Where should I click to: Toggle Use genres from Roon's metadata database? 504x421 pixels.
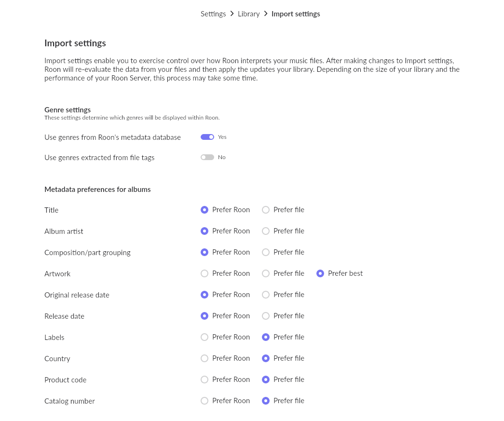tap(207, 137)
